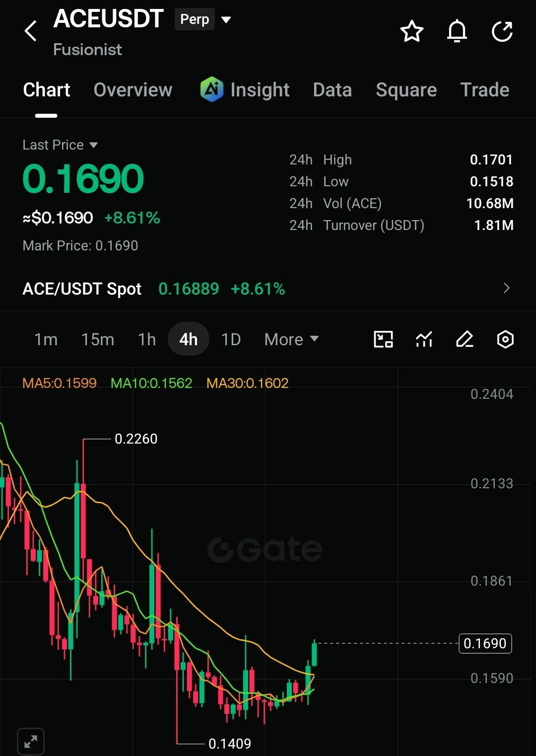Tap the MA10:0.1562 indicator label
The image size is (536, 756).
151,383
